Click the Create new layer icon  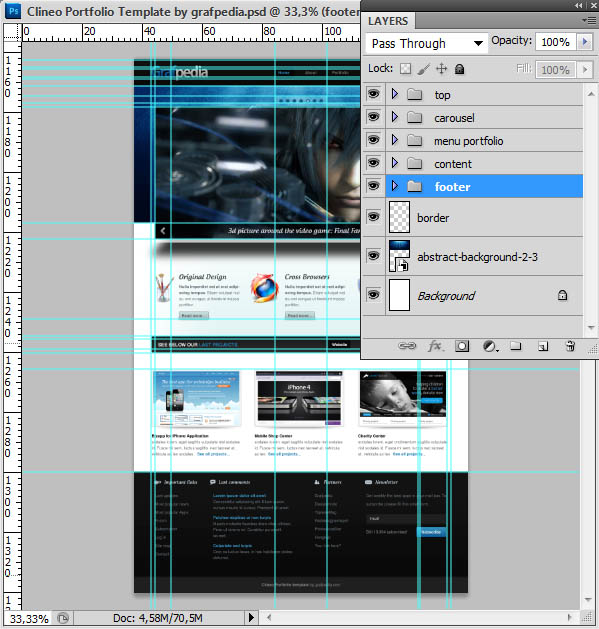click(543, 346)
